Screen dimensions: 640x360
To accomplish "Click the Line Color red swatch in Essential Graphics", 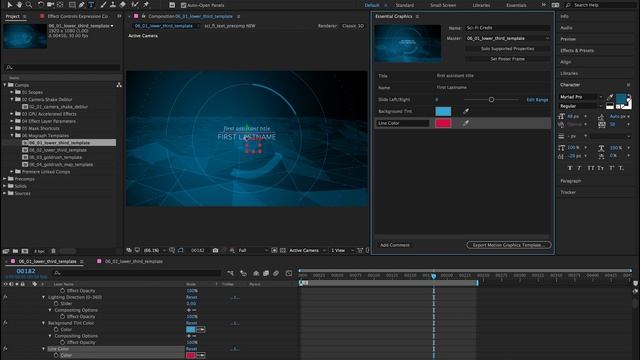I will click(443, 123).
